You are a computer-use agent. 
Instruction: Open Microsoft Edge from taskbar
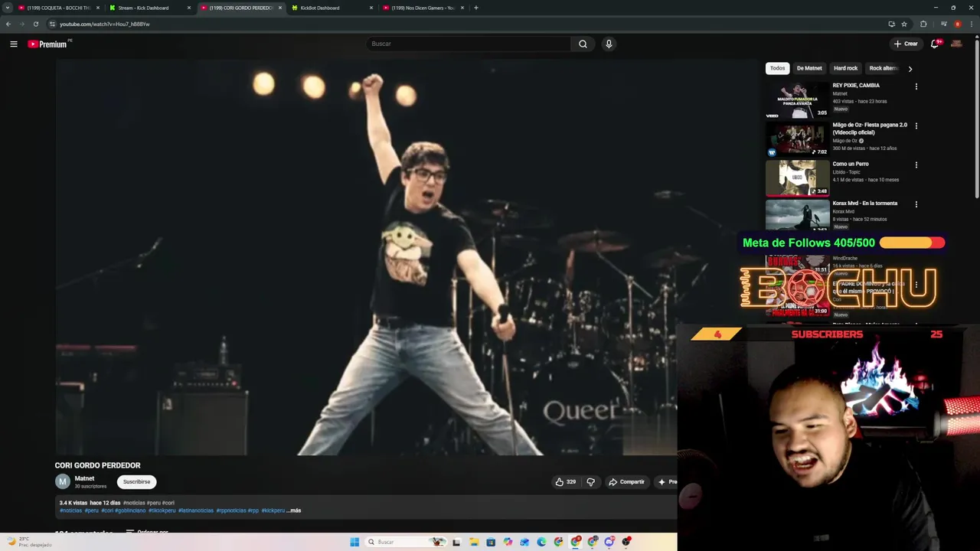click(x=541, y=542)
